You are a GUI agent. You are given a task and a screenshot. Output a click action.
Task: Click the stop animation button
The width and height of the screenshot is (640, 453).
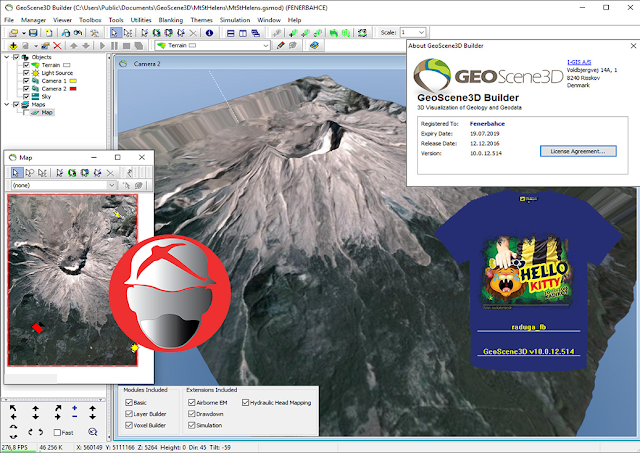pos(127,45)
